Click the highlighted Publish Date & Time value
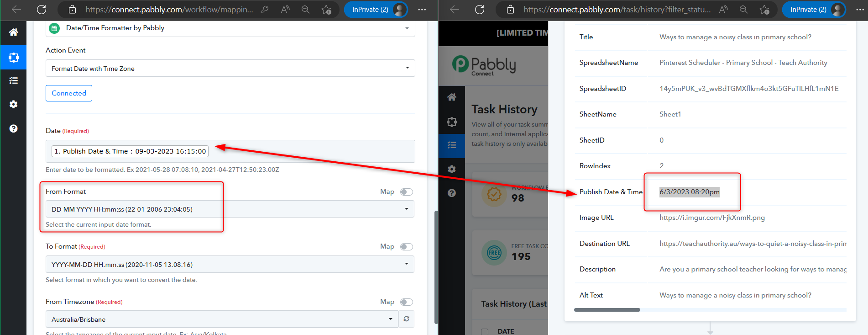Image resolution: width=868 pixels, height=335 pixels. pos(690,192)
